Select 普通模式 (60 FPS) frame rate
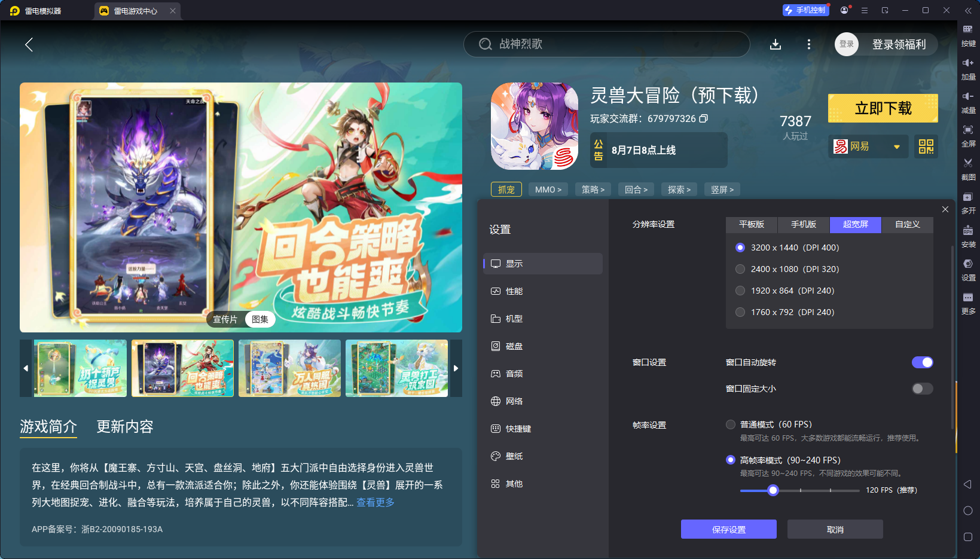The width and height of the screenshot is (980, 559). (731, 424)
